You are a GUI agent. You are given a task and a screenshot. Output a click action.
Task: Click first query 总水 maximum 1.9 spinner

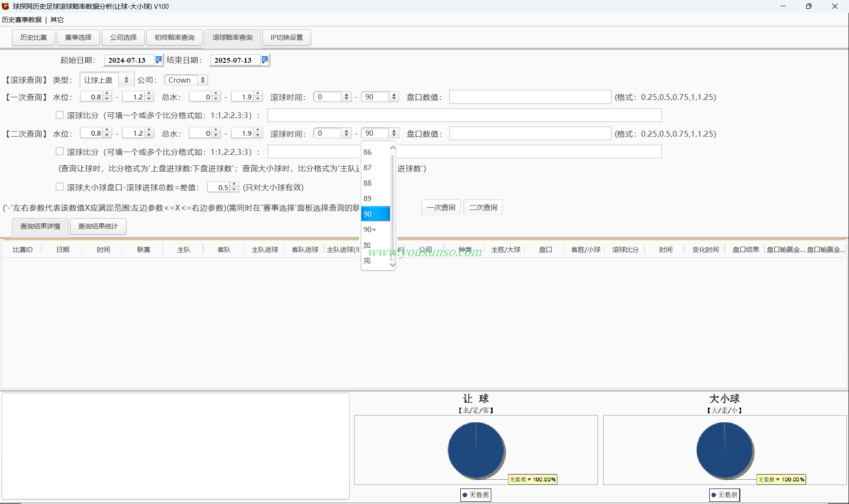(247, 97)
